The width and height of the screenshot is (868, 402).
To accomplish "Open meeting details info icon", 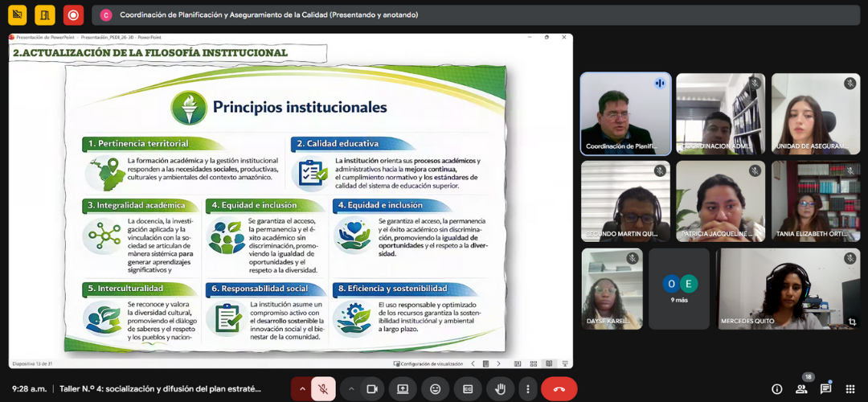I will [777, 389].
